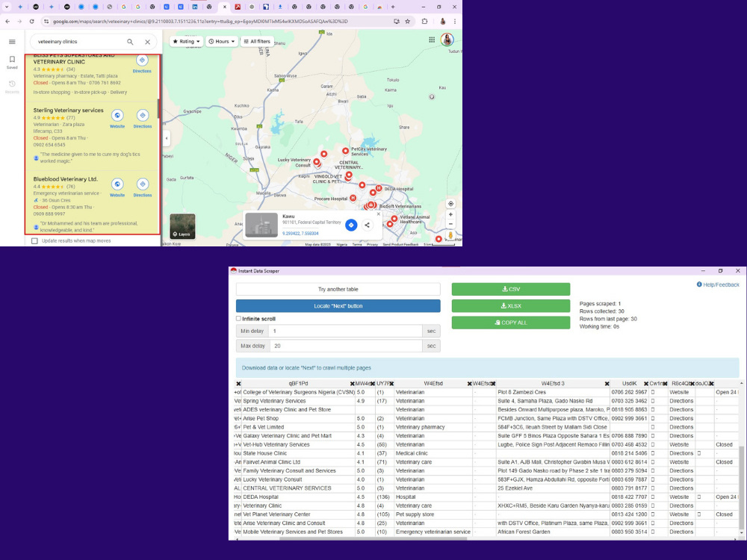747x560 pixels.
Task: Open the Google apps grid icon
Action: 432,40
